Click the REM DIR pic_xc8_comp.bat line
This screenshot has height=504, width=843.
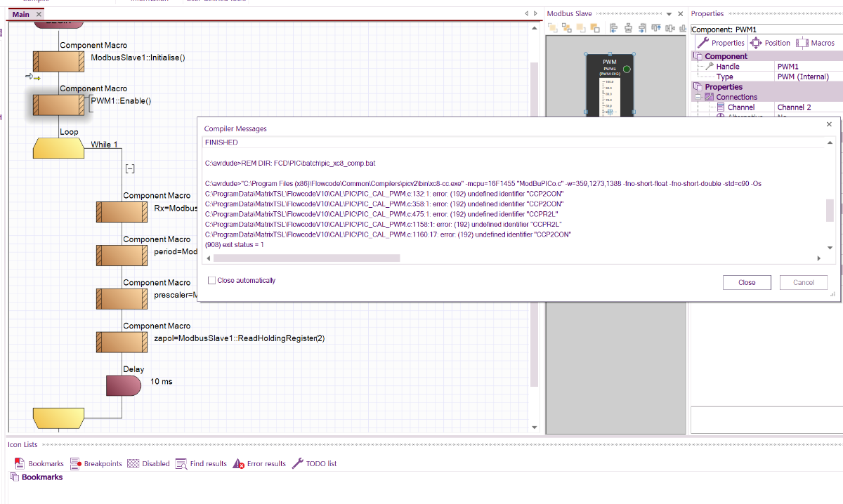click(x=290, y=163)
